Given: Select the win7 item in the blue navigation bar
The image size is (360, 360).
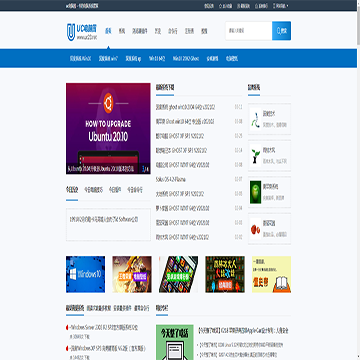Looking at the screenshot, I should [x=108, y=58].
